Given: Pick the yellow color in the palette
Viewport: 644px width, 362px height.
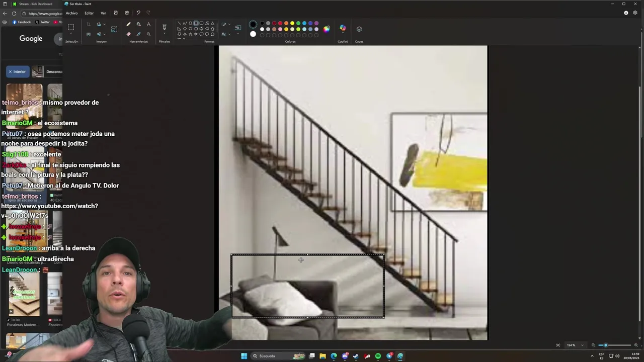Looking at the screenshot, I should (x=292, y=23).
